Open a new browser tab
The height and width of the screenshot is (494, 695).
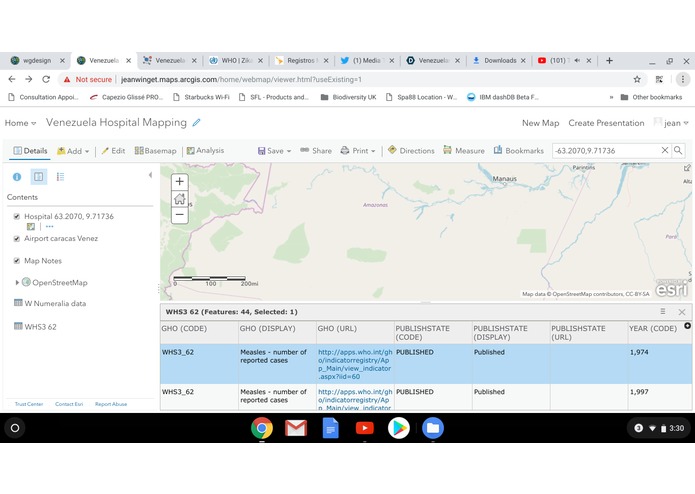click(609, 60)
